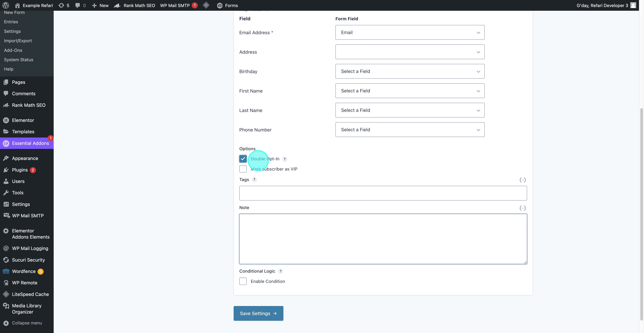Open Media Library Organizer in sidebar
Viewport: 644px width, 333px height.
[x=27, y=309]
